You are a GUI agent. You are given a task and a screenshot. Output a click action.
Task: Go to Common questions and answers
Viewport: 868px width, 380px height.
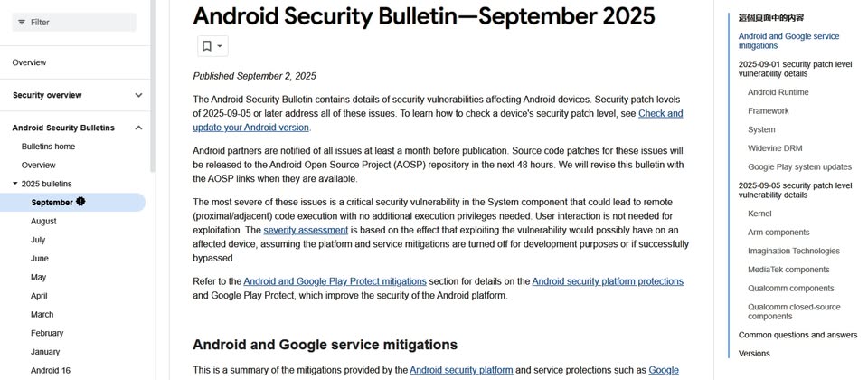click(x=797, y=335)
